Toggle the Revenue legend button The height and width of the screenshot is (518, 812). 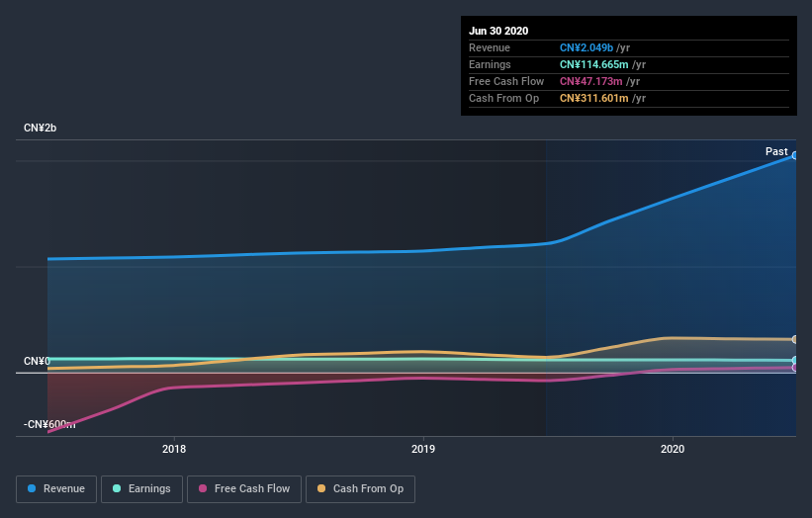point(56,489)
